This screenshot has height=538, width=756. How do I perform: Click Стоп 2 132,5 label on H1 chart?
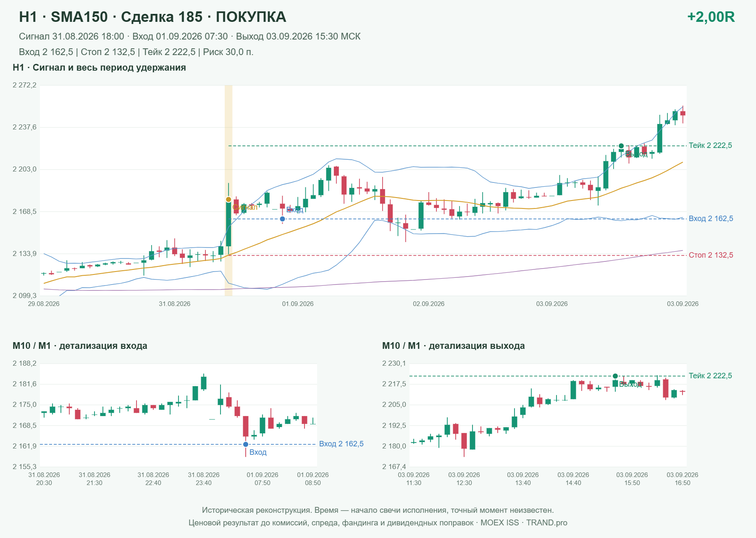coord(711,255)
